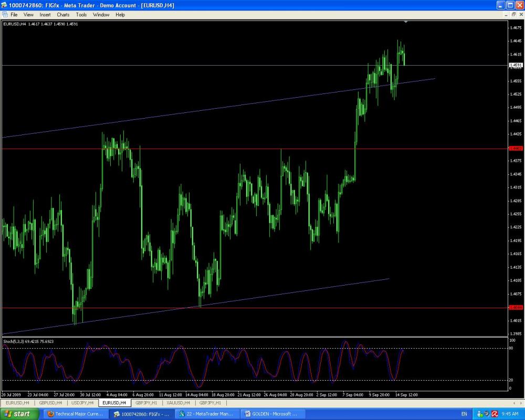The height and width of the screenshot is (420, 525).
Task: Click the 1.4675 price scale value
Action: click(516, 28)
